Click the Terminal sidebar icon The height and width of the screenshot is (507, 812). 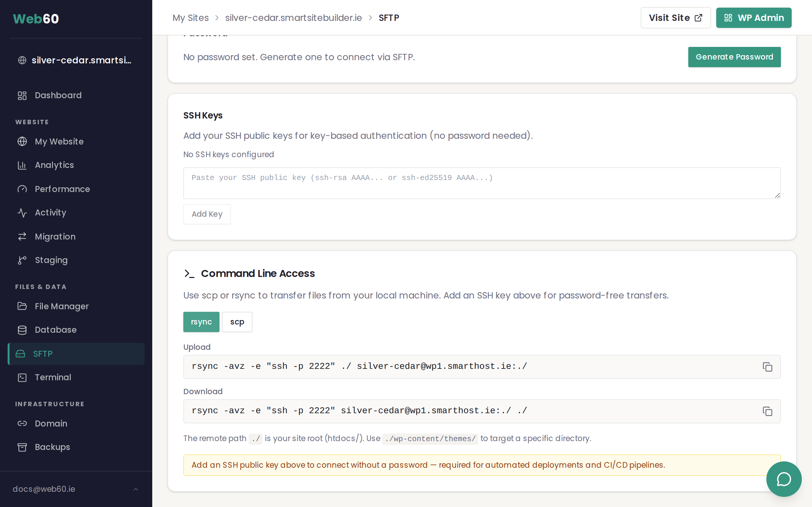click(x=22, y=378)
